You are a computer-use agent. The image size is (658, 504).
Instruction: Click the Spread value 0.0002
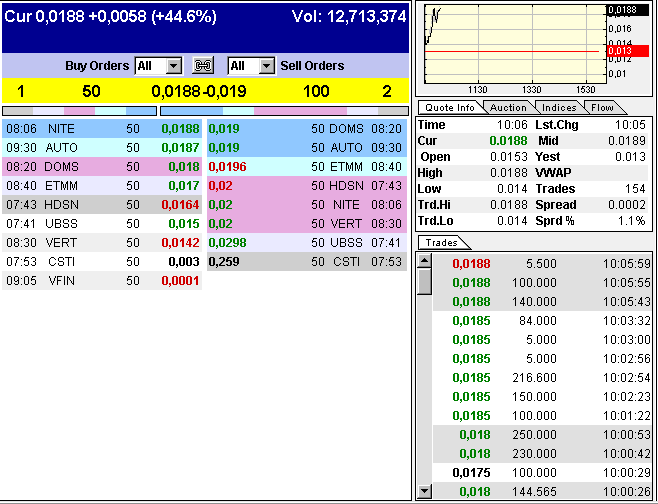pos(627,205)
